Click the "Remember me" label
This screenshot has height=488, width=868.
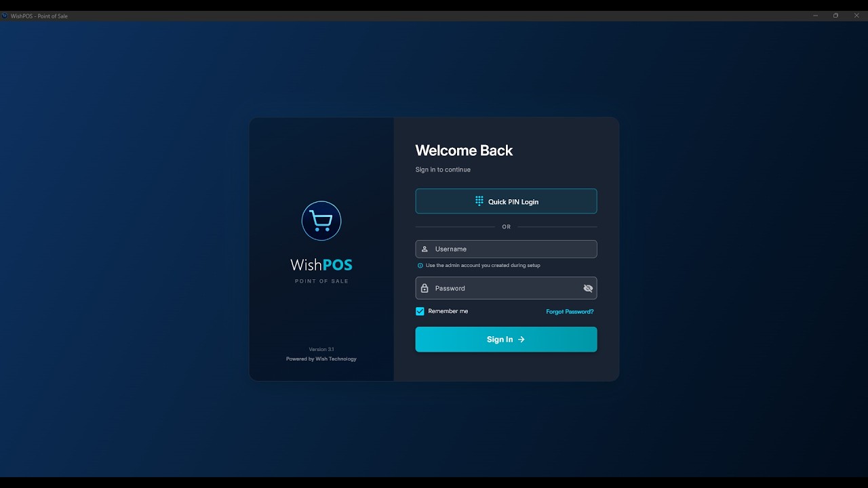click(448, 311)
